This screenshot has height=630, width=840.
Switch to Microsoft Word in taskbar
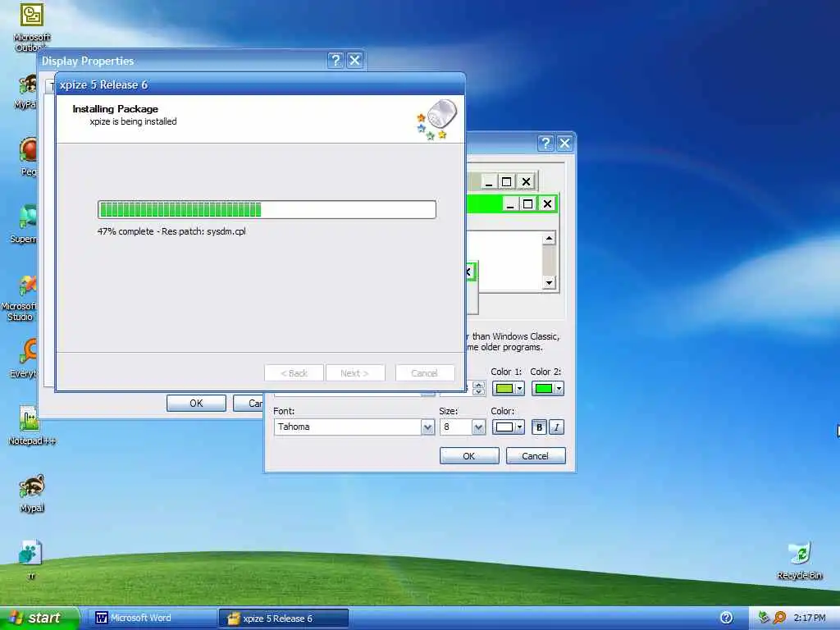click(151, 618)
